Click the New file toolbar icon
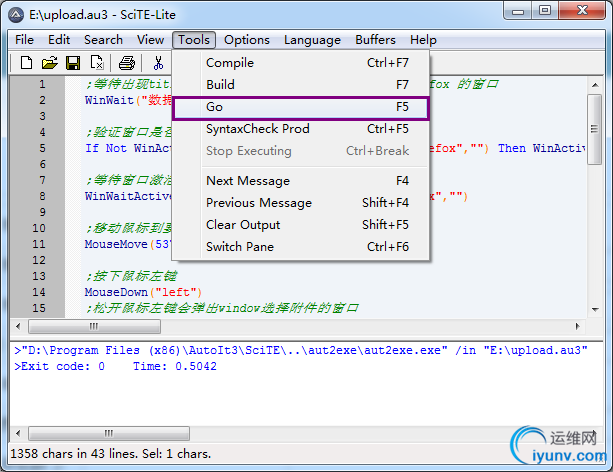Screen dimensions: 613x472 pyautogui.click(x=27, y=63)
